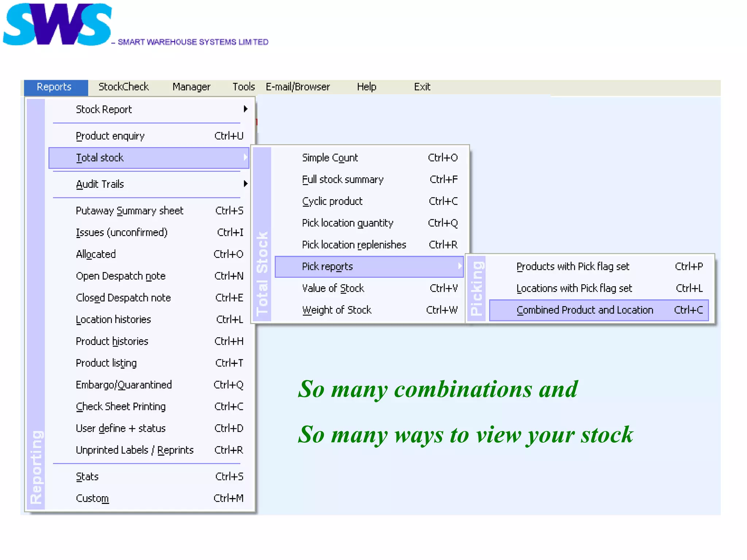The height and width of the screenshot is (560, 747).
Task: Choose Pick location replenishes
Action: point(369,245)
